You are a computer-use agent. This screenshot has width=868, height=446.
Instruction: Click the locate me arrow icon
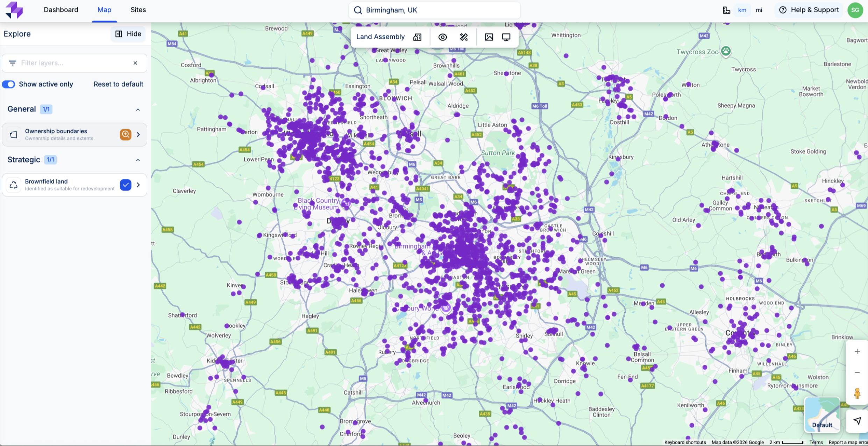pos(857,421)
